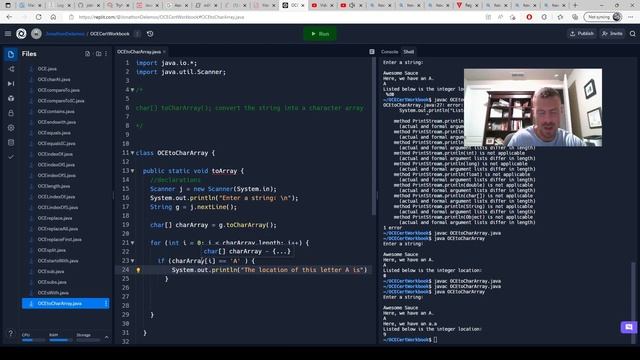This screenshot has width=640, height=360.
Task: Open the Settings gear sidebar icon
Action: 11,128
